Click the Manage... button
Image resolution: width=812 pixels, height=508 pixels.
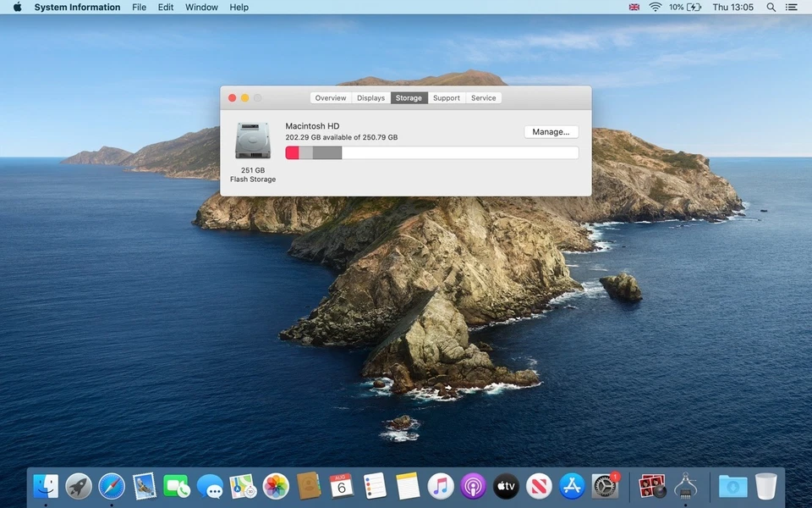[x=551, y=132]
